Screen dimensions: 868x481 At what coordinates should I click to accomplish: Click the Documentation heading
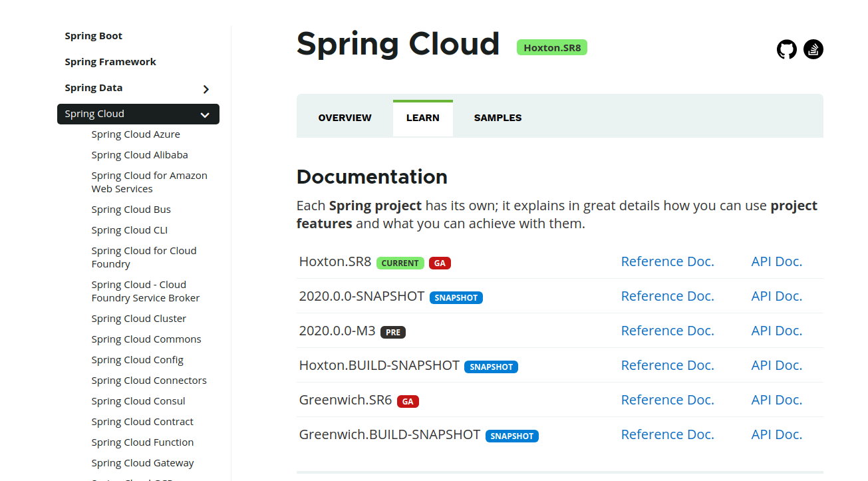point(372,177)
